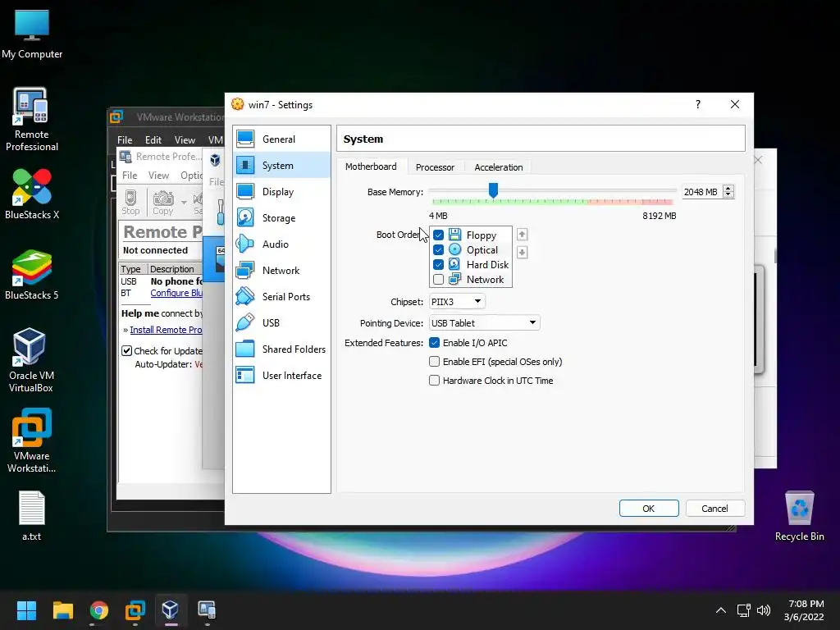
Task: Uncheck Floppy in boot order
Action: [438, 235]
